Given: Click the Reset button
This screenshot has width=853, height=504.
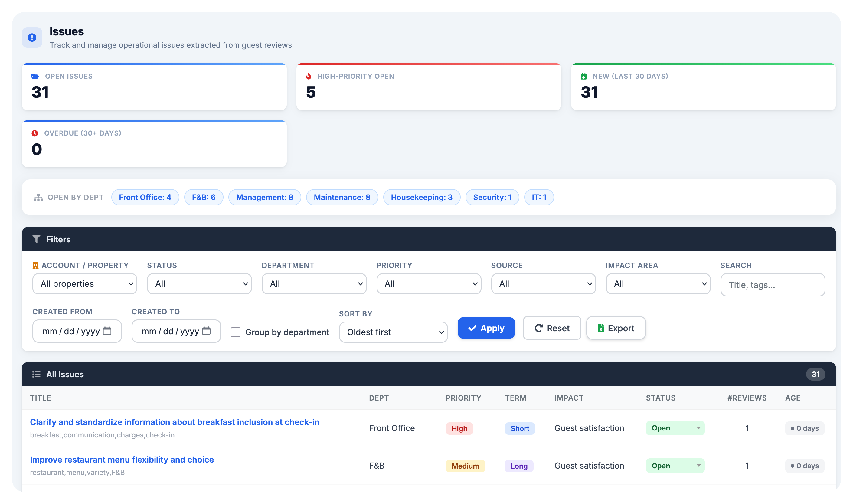Looking at the screenshot, I should [x=552, y=328].
